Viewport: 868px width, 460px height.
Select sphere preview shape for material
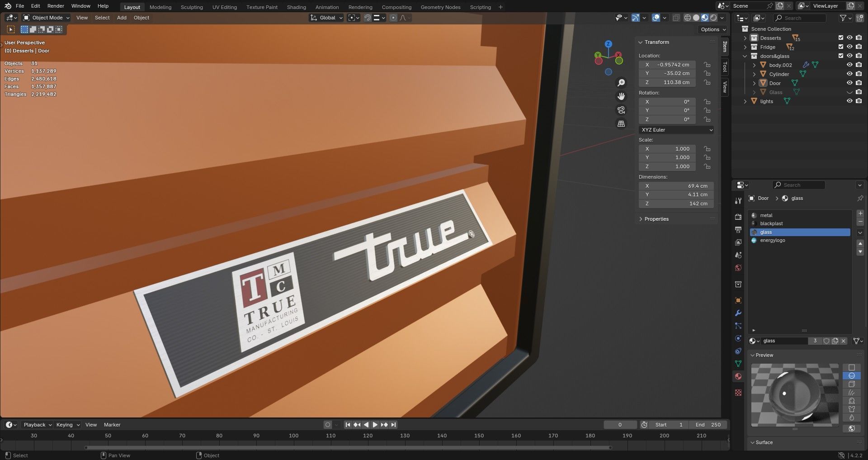852,376
